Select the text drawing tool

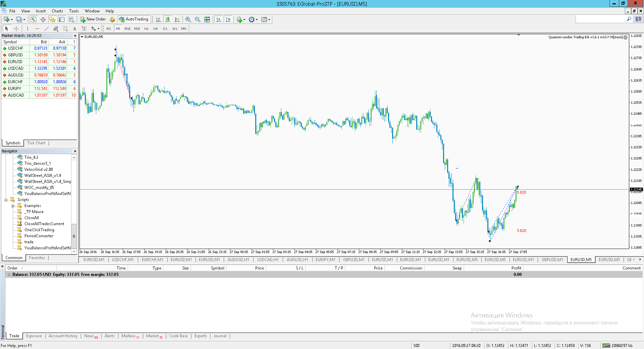[x=74, y=29]
